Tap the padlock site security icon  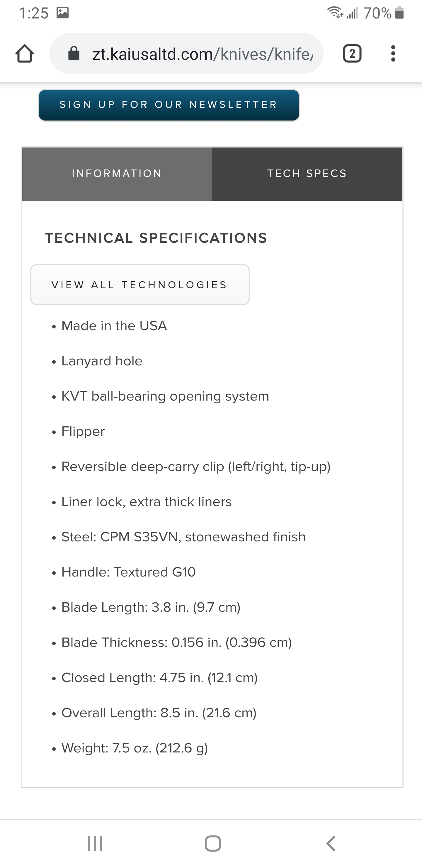(74, 54)
